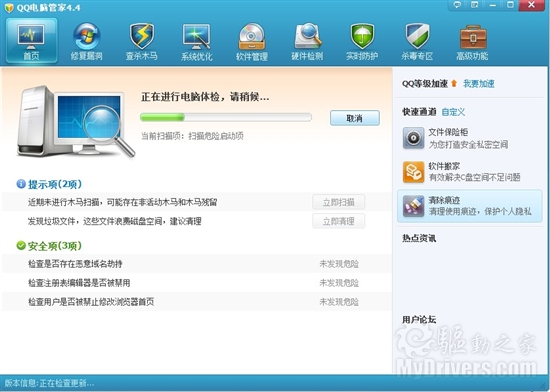550x392 pixels.
Task: Click the green scan progress bar
Action: (226, 117)
